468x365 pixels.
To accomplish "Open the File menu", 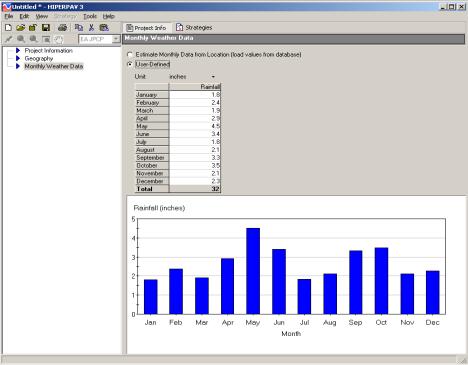I will point(9,16).
